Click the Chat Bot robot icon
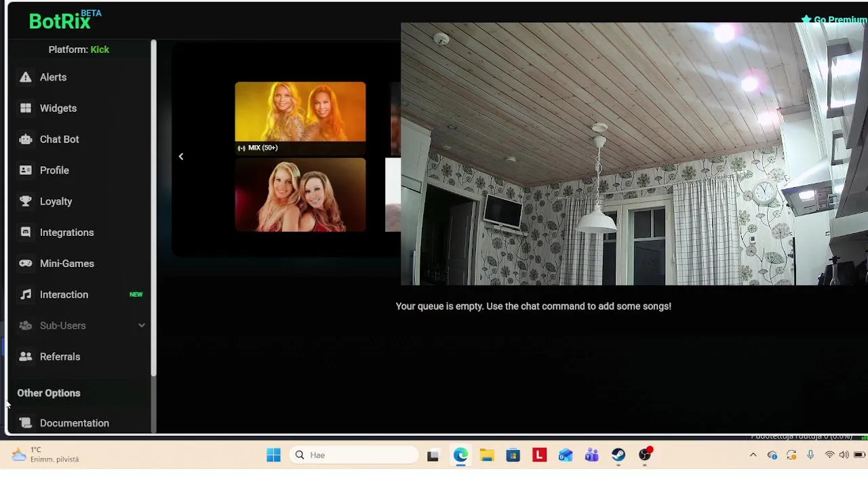The image size is (868, 488). click(x=26, y=140)
